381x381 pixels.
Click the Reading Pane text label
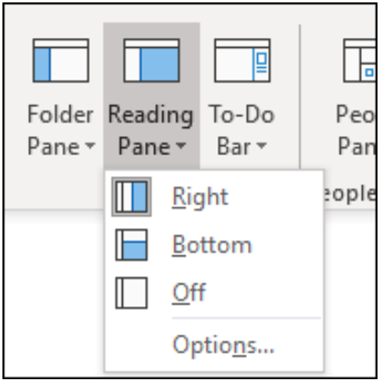151,130
